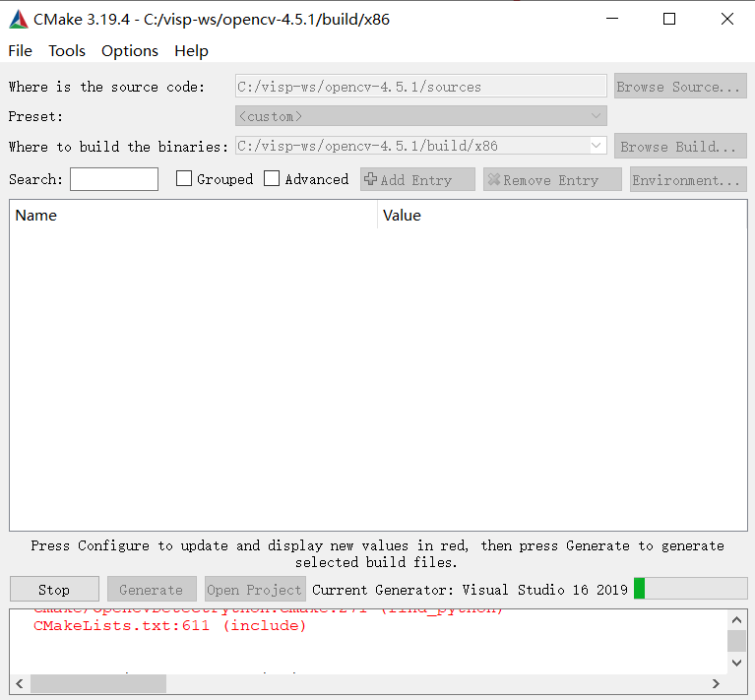Click the Browse Source button

pyautogui.click(x=680, y=87)
